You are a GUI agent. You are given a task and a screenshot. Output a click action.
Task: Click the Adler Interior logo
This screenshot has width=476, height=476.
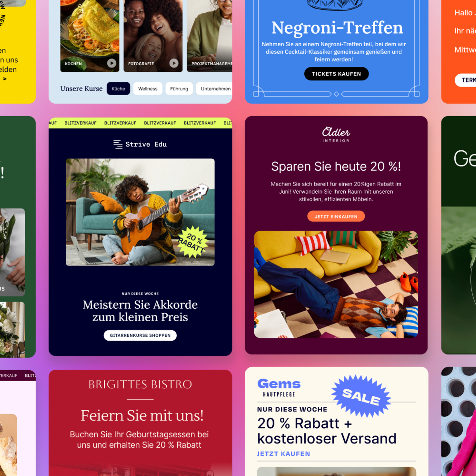(336, 135)
